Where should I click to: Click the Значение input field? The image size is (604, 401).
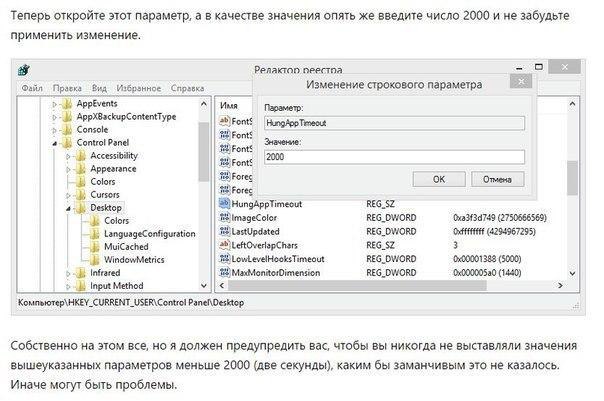coord(394,157)
